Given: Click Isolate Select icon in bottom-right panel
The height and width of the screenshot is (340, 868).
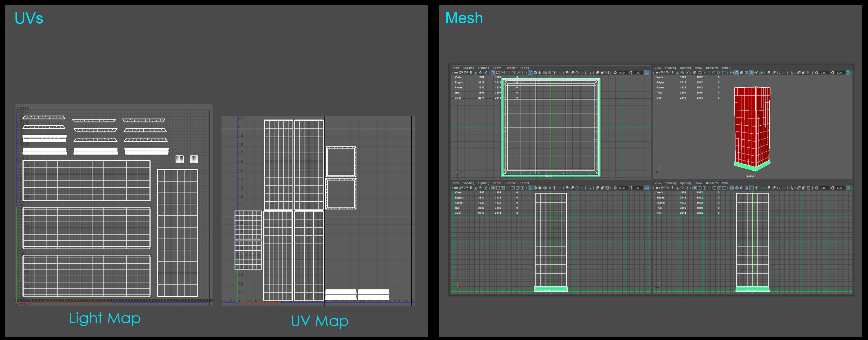Looking at the screenshot, I should 791,188.
